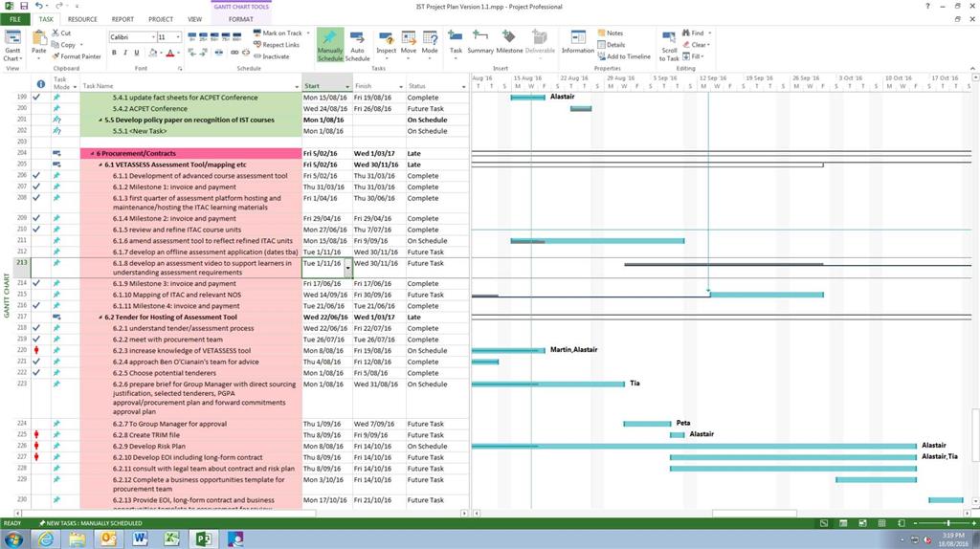This screenshot has width=980, height=549.
Task: Click the 6.2.9 Develop Risk Plan Gantt bar
Action: click(694, 447)
